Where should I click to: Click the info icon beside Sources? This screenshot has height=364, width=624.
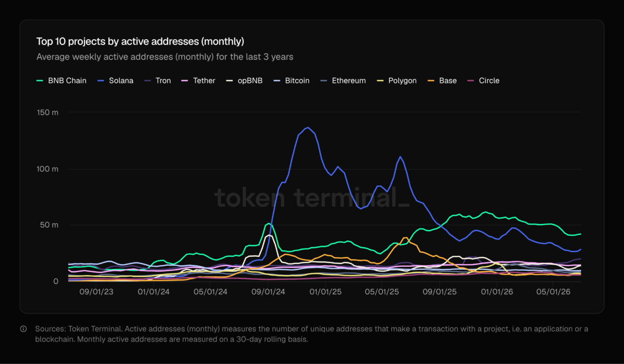point(23,329)
